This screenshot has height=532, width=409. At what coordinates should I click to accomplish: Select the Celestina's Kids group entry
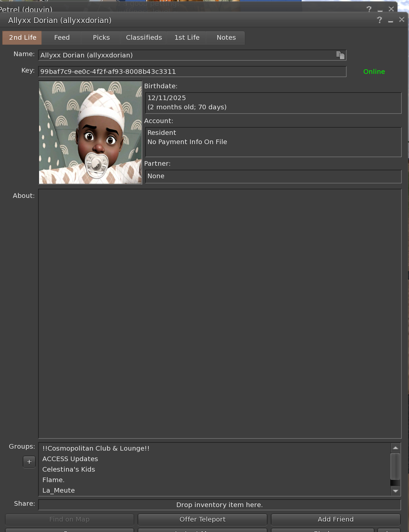pyautogui.click(x=69, y=469)
